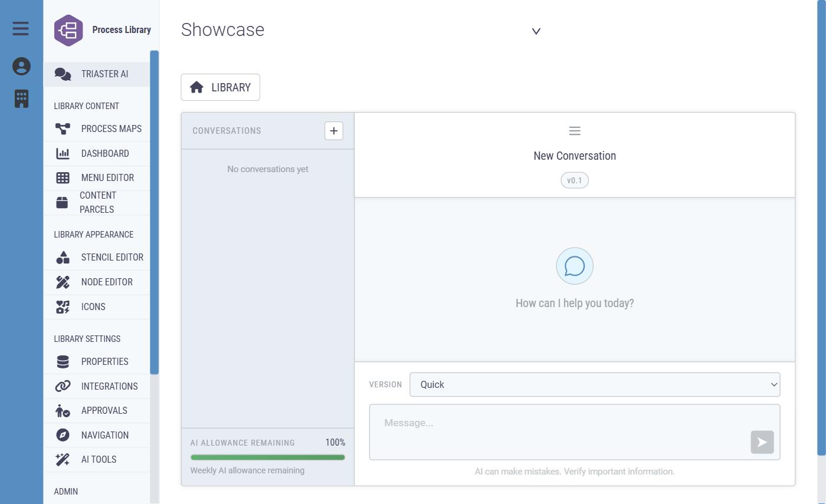Click "How can I help you today?" text
The image size is (826, 504).
tap(575, 303)
